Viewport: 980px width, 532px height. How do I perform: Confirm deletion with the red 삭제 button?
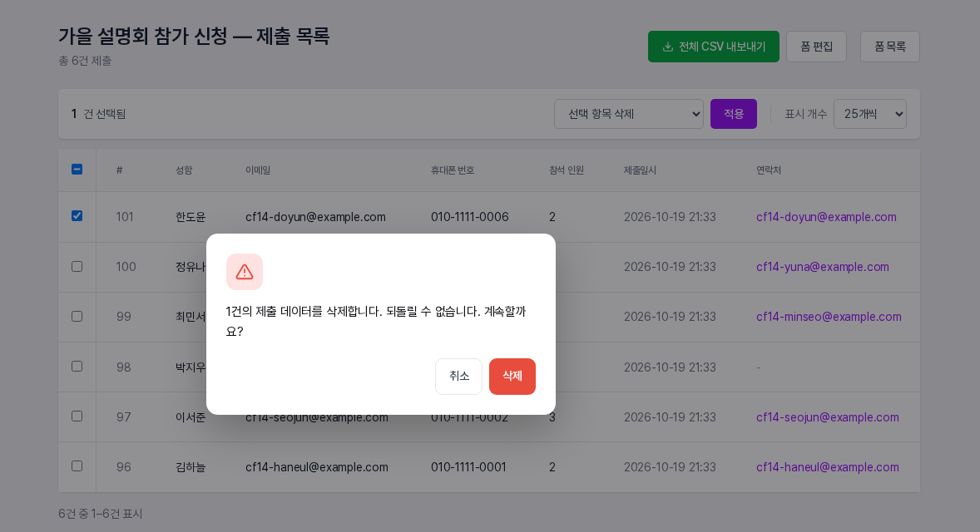point(512,377)
